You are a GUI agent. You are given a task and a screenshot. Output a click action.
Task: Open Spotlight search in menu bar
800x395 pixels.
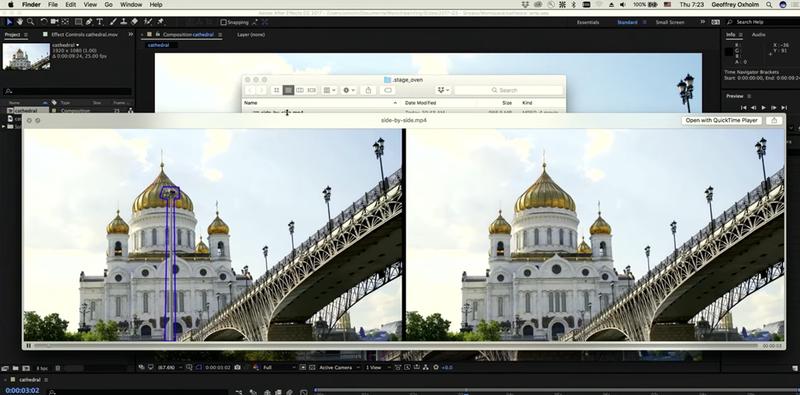click(x=769, y=5)
